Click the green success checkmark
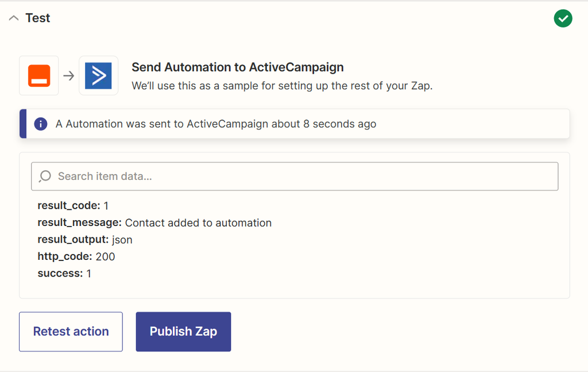Screen dimensions: 588x372 click(x=563, y=18)
